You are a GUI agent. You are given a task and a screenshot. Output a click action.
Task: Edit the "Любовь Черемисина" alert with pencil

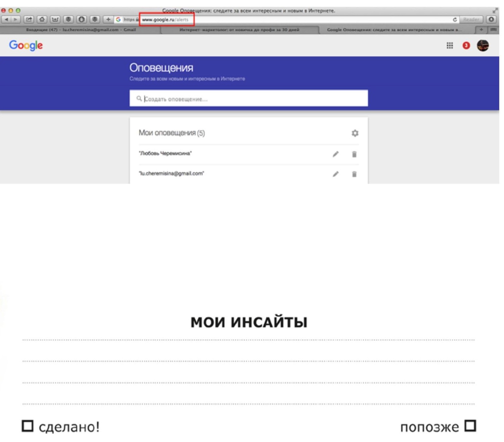335,154
